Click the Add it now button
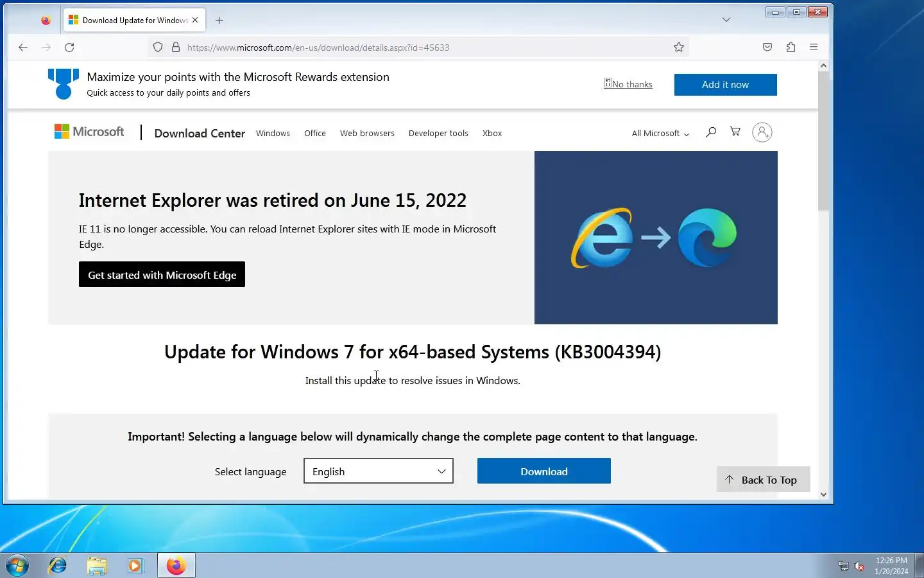This screenshot has height=578, width=924. point(725,85)
